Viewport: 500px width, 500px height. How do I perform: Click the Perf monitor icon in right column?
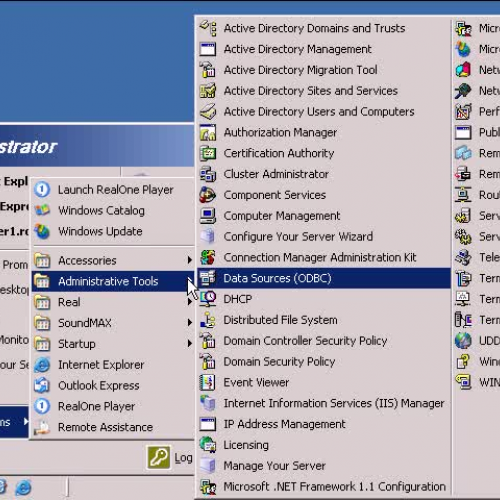click(463, 111)
